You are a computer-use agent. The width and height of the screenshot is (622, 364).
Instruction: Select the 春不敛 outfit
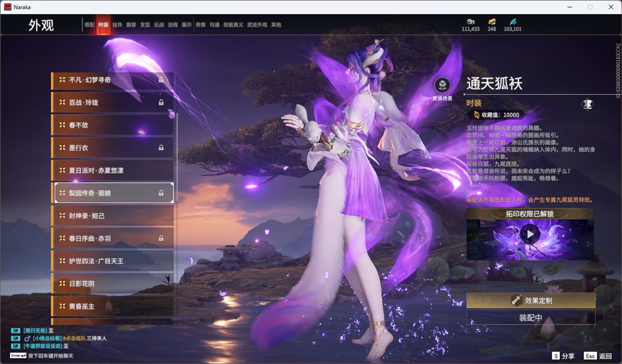click(112, 125)
